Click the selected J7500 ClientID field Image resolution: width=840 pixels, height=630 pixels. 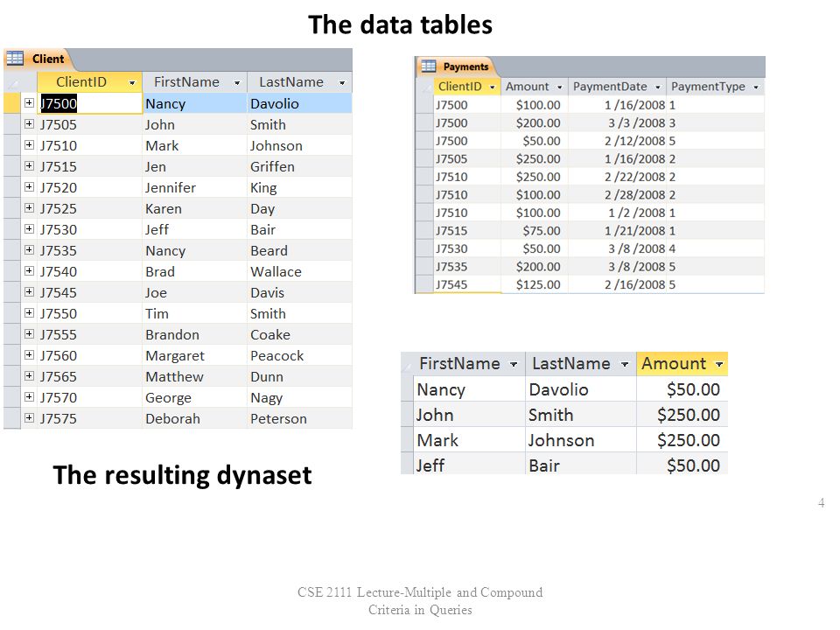click(x=89, y=103)
